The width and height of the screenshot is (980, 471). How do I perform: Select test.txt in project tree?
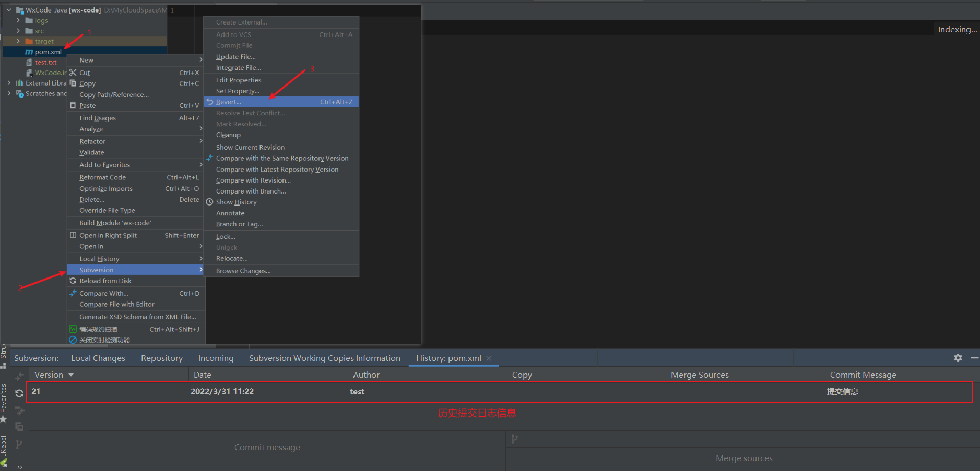(x=46, y=62)
